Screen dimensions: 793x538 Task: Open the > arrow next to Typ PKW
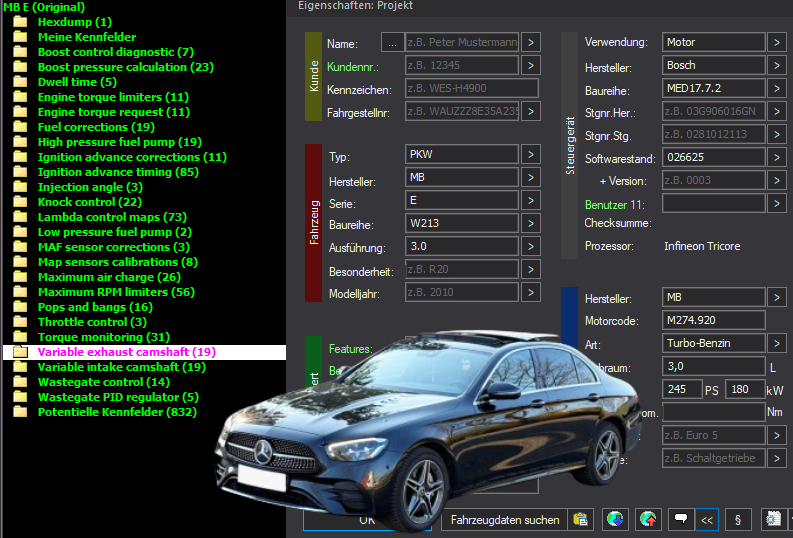point(531,154)
